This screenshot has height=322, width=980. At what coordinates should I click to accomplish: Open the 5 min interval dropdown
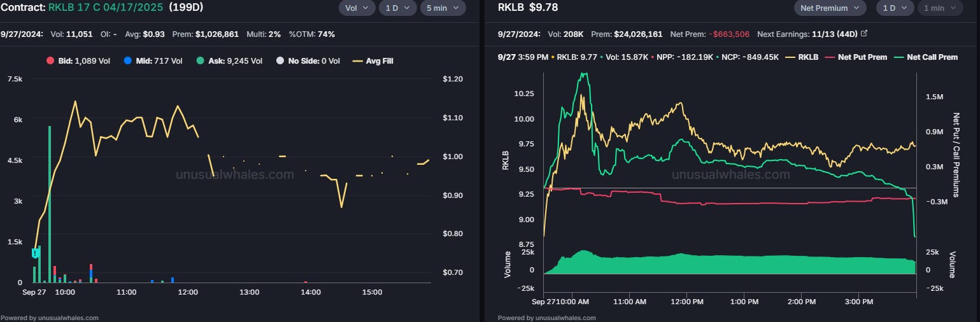[x=443, y=8]
